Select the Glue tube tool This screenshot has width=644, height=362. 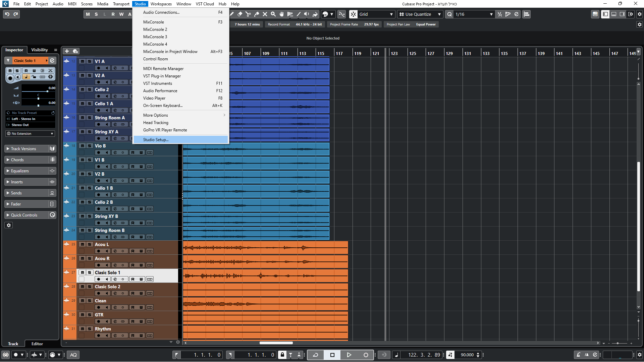[x=257, y=14]
